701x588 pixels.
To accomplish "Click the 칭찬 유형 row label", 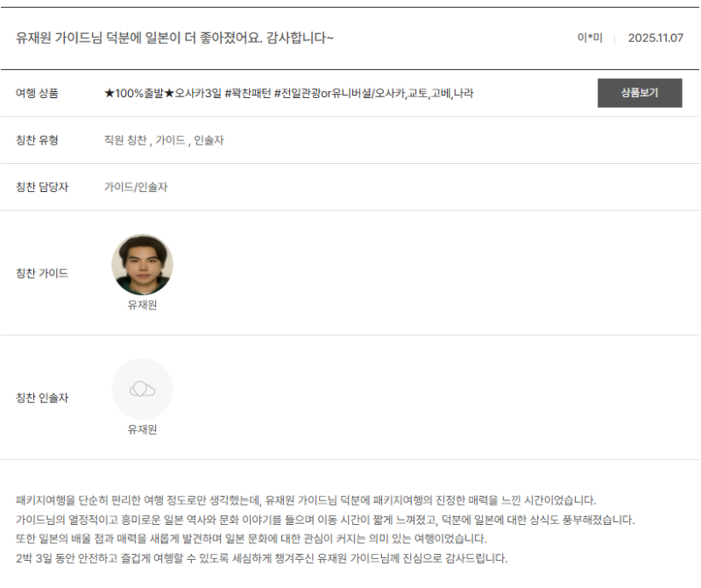I will click(x=37, y=140).
